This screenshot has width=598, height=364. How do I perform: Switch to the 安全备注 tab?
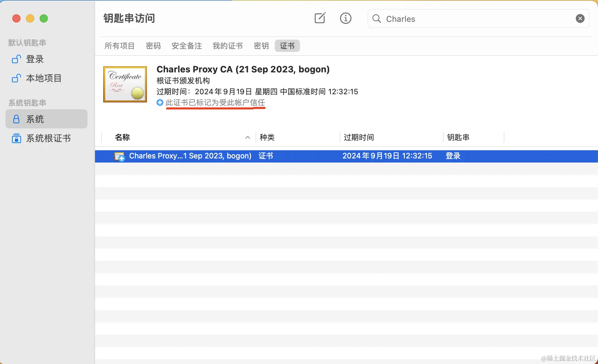187,46
